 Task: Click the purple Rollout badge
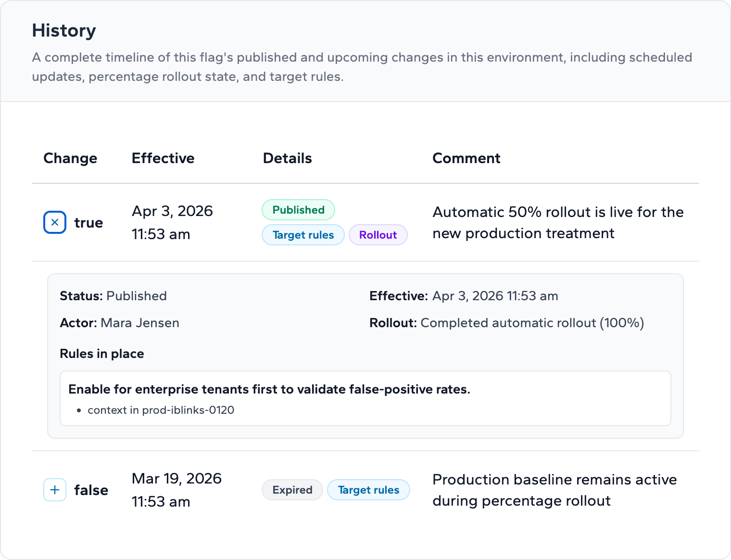(x=378, y=235)
